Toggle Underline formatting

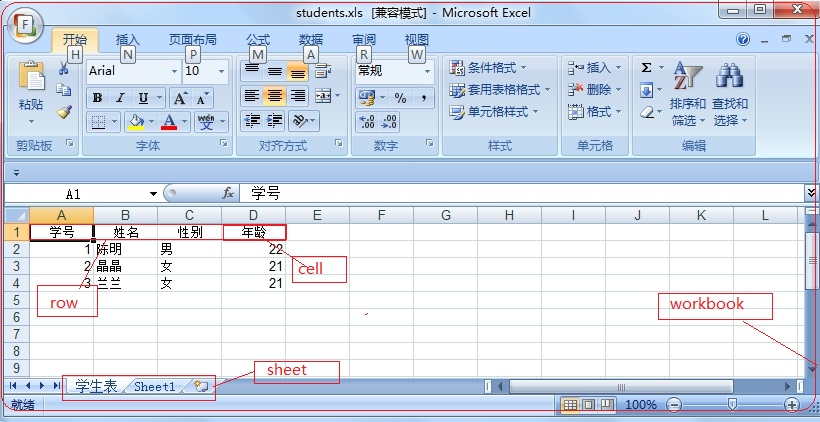143,98
